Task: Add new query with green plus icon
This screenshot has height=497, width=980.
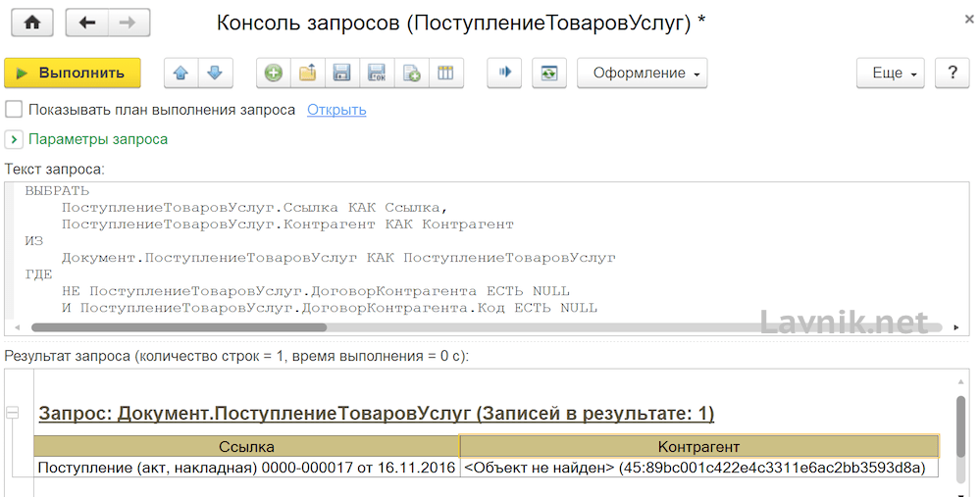Action: (274, 73)
